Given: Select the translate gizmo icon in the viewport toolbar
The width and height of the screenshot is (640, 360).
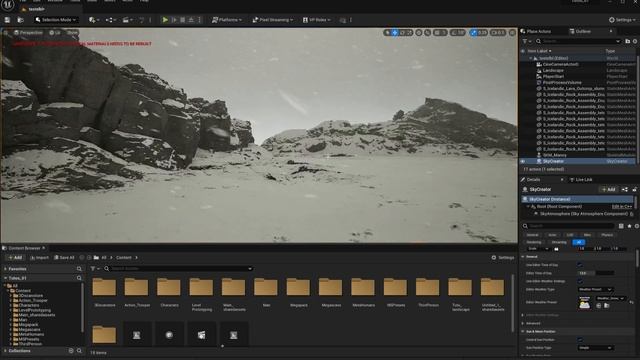Looking at the screenshot, I should (x=395, y=32).
